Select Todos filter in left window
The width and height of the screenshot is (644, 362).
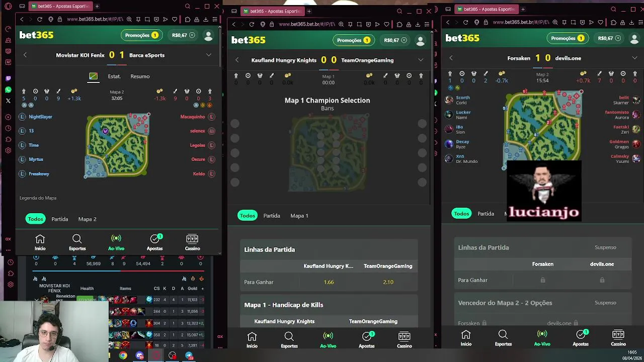35,219
